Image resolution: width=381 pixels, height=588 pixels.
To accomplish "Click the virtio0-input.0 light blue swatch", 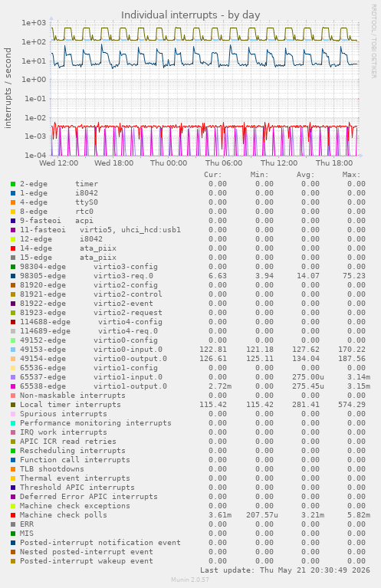I will click(13, 350).
